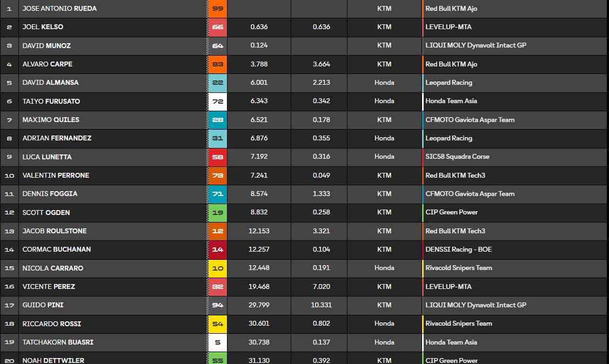The height and width of the screenshot is (364, 609).
Task: Open rider Jose Antonio Rueda's profile
Action: coord(59,9)
